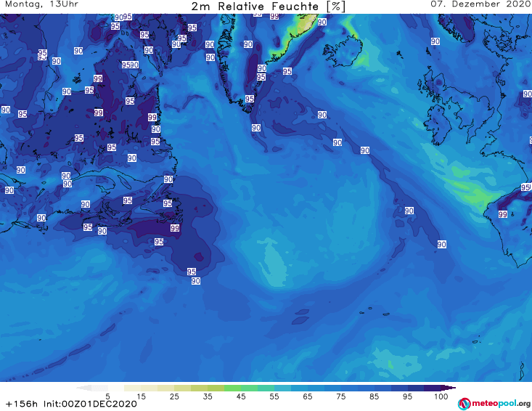Click the darkest purple swatch at the legend's end
The height and width of the screenshot is (411, 532).
[x=449, y=388]
